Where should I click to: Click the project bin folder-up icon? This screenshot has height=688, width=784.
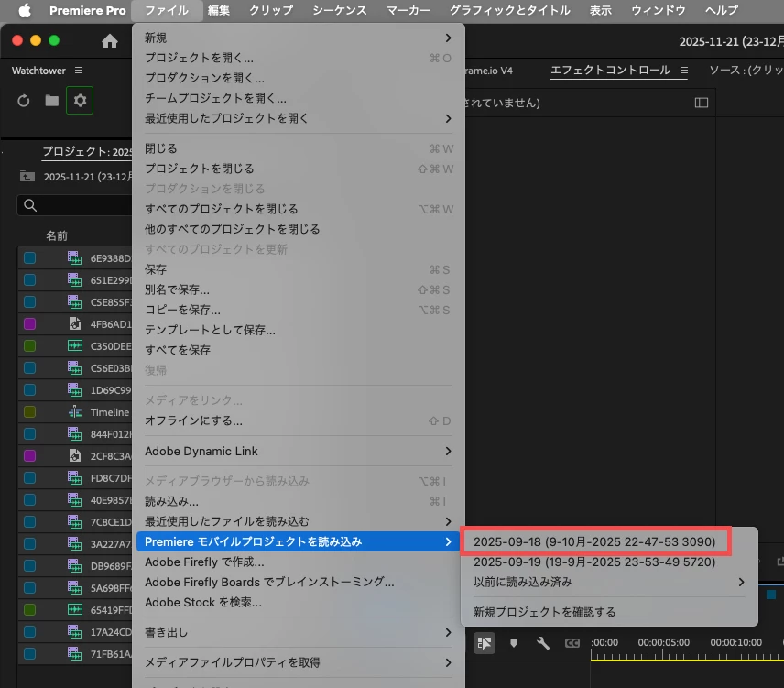pyautogui.click(x=27, y=177)
